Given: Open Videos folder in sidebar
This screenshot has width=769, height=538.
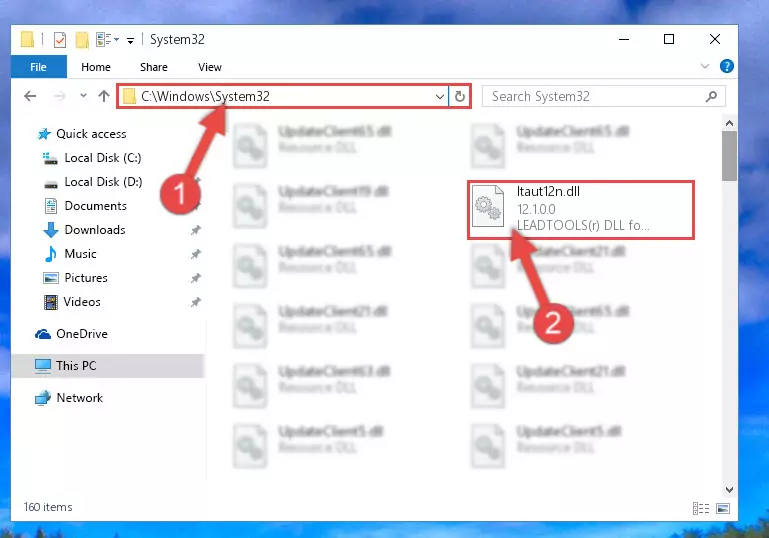Looking at the screenshot, I should tap(82, 302).
